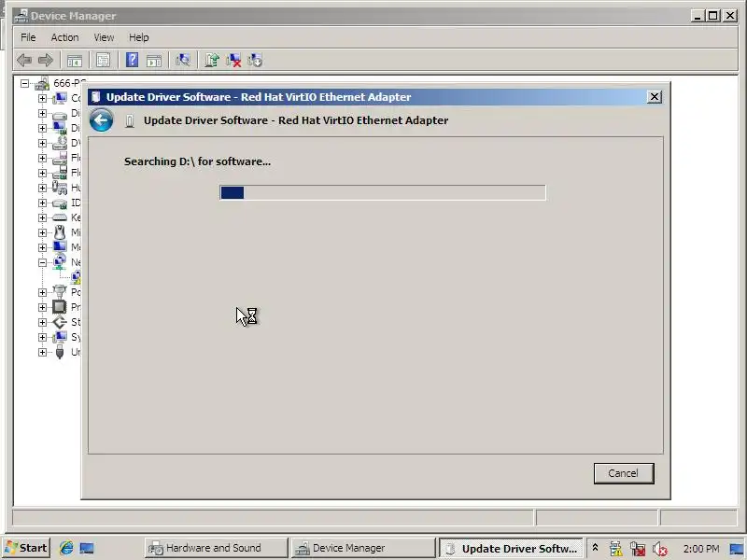Expand the Keyboards node
This screenshot has width=747, height=560.
[42, 217]
